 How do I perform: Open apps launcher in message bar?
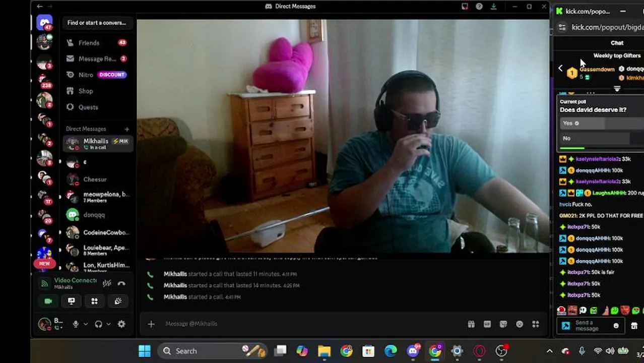pyautogui.click(x=536, y=324)
